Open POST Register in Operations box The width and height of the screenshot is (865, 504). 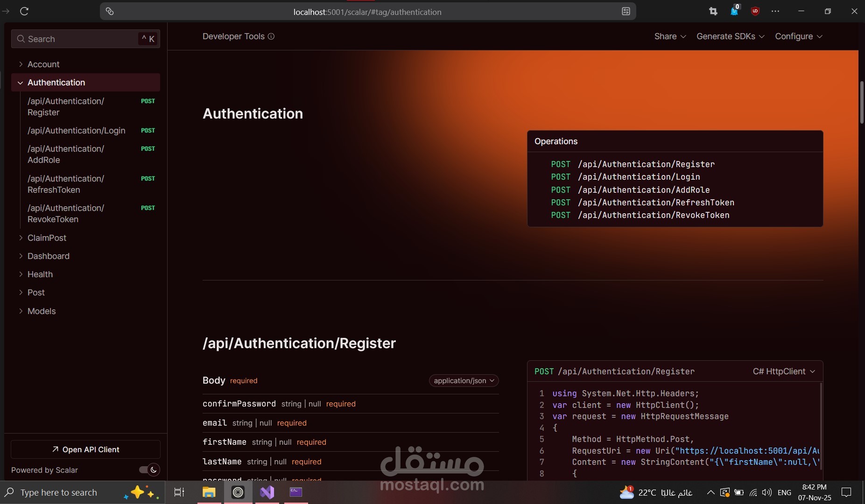(x=633, y=164)
